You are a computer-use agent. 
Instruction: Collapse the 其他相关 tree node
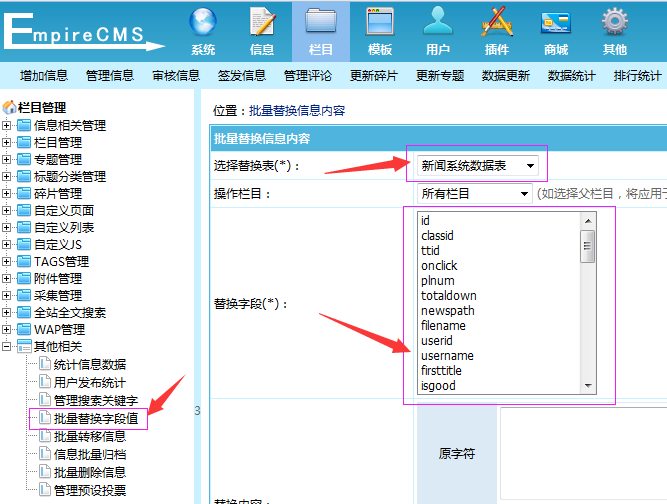6,347
